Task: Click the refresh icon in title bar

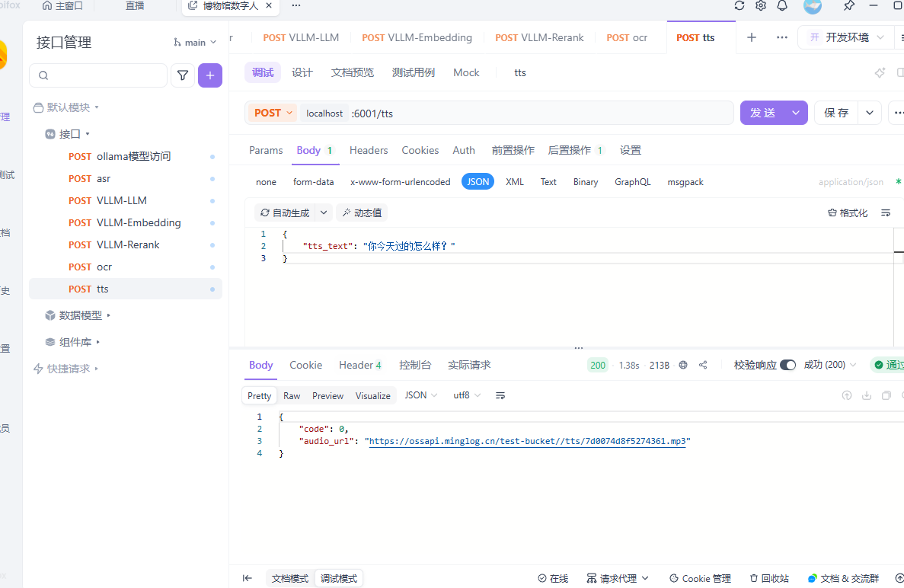Action: pyautogui.click(x=739, y=6)
